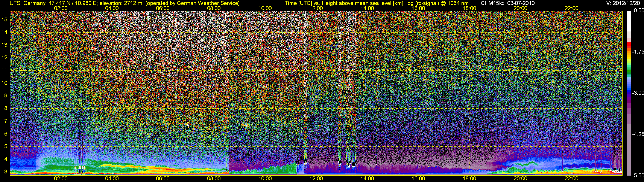Click the '12.' height axis label

pos(5,57)
